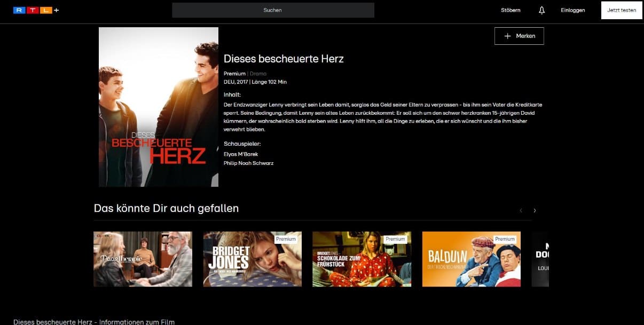Open the Bridget Jones thumbnail with the blonde woman lying down
644x325 pixels.
(x=252, y=259)
